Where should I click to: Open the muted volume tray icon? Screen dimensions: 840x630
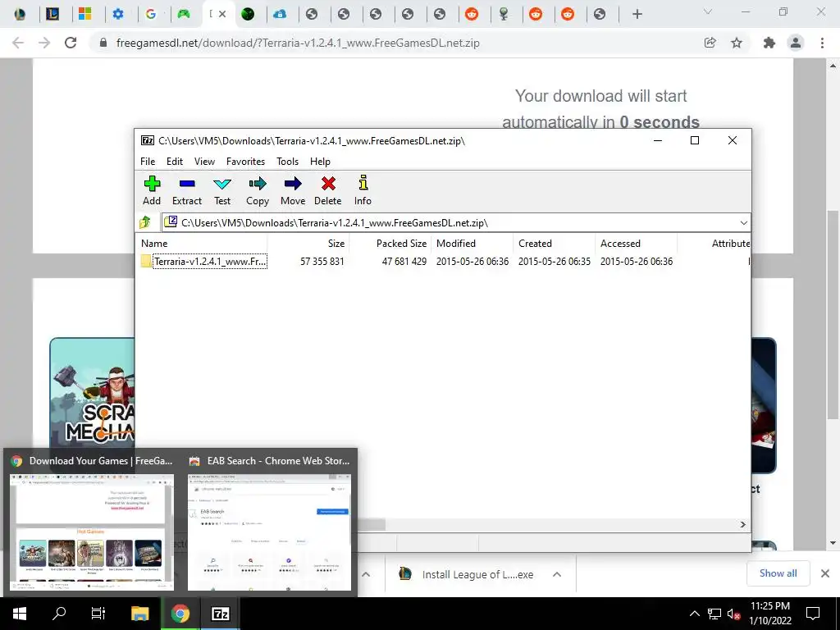point(733,614)
